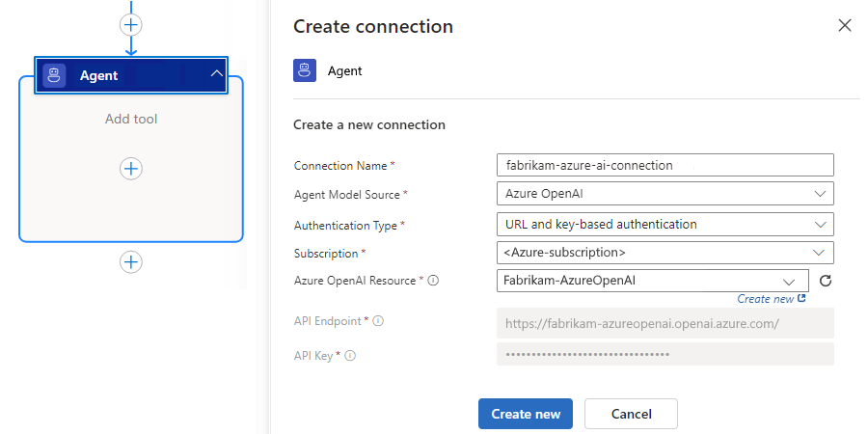Image resolution: width=868 pixels, height=434 pixels.
Task: Click the Create new button
Action: coord(526,414)
